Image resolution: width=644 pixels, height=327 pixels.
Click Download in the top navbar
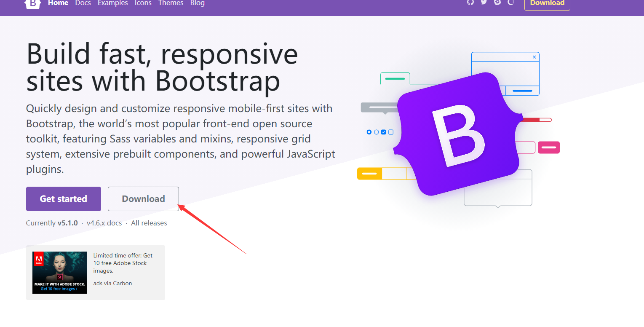pyautogui.click(x=547, y=3)
